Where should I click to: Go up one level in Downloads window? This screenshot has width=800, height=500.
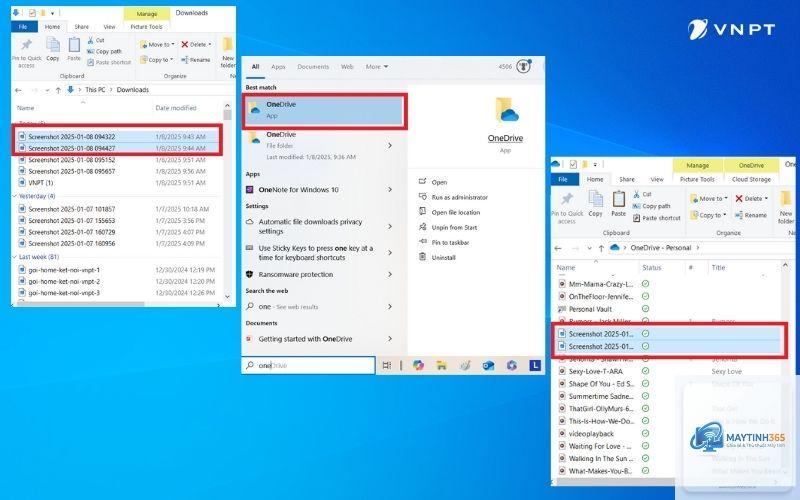[x=58, y=90]
